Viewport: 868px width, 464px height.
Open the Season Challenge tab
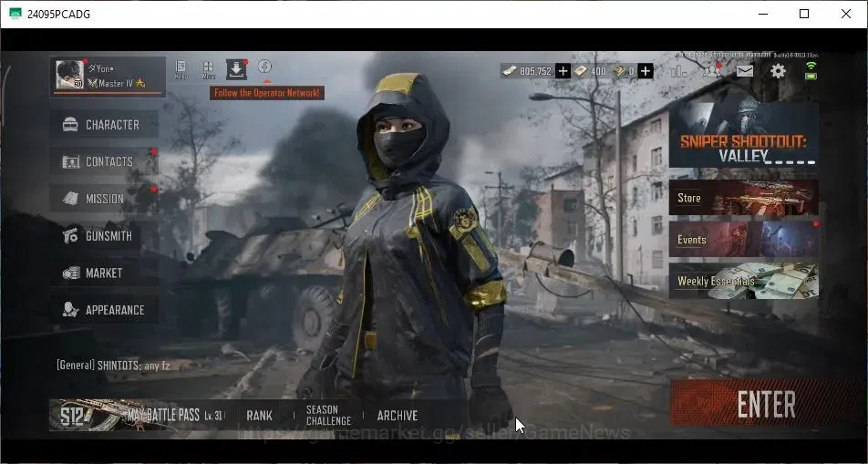[x=329, y=416]
